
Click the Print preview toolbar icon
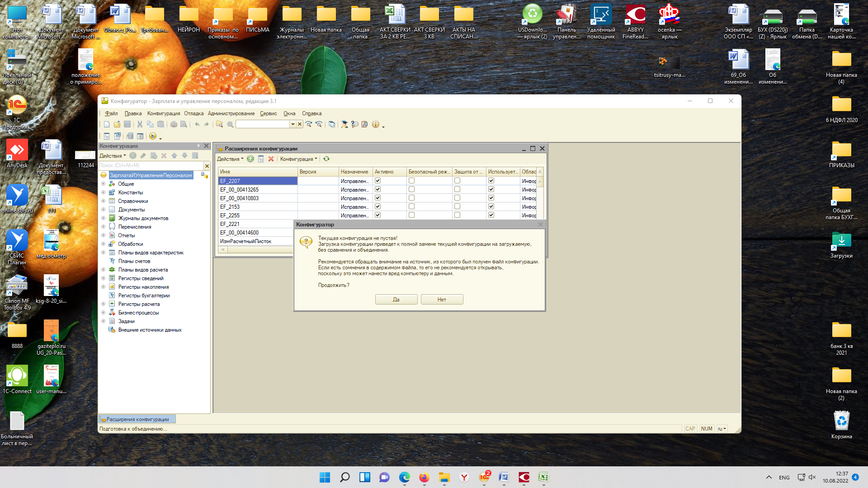[184, 124]
